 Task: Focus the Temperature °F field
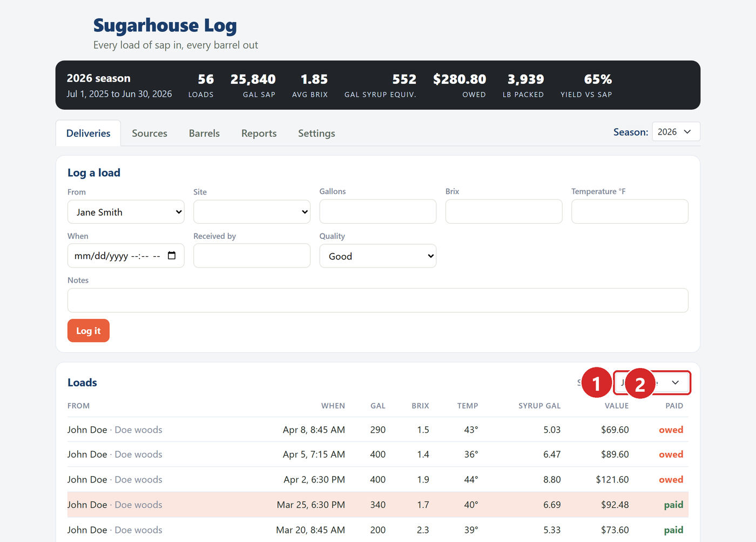coord(630,211)
